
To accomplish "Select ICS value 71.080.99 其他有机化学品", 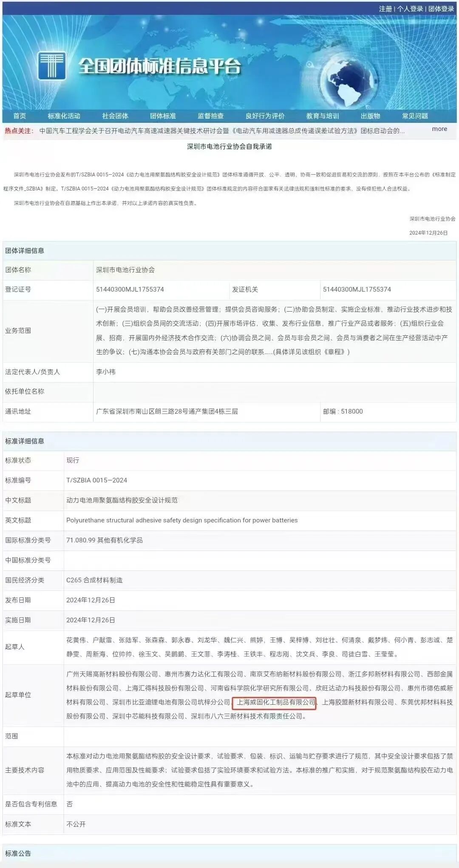I will (x=105, y=540).
